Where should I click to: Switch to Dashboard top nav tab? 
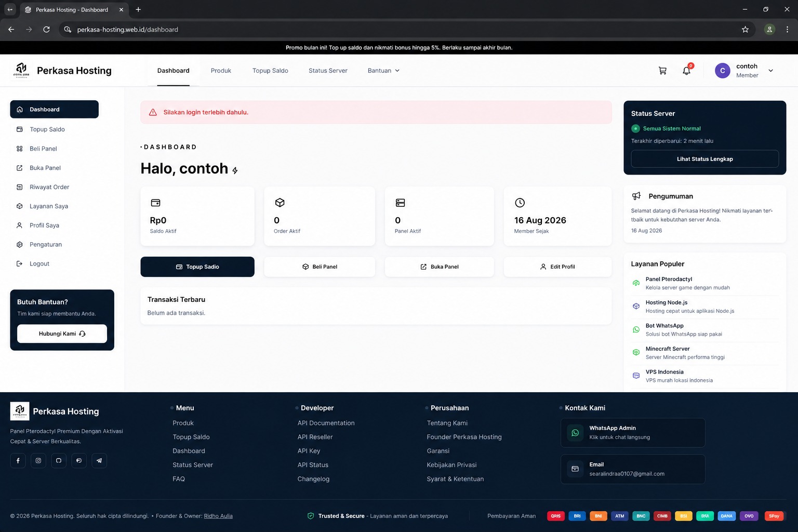pyautogui.click(x=174, y=71)
